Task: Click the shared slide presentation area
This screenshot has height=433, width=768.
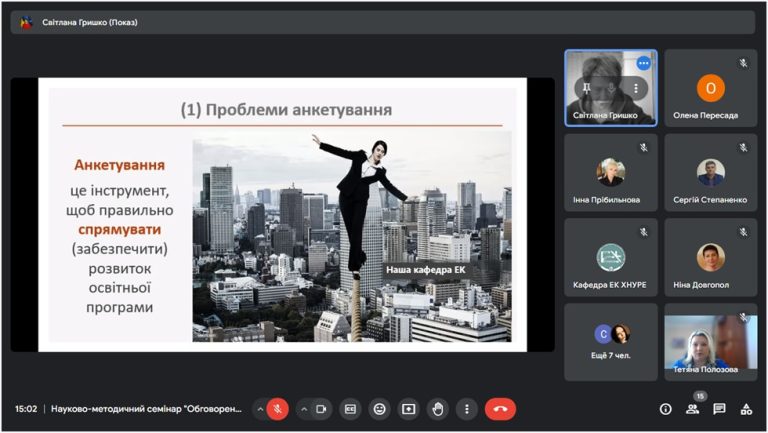Action: click(x=283, y=215)
